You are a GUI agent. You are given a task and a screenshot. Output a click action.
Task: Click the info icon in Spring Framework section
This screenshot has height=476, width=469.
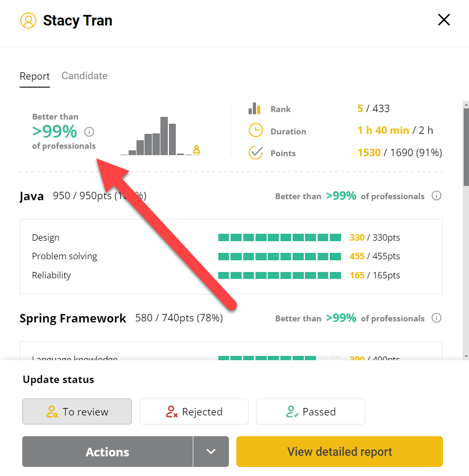tap(437, 318)
